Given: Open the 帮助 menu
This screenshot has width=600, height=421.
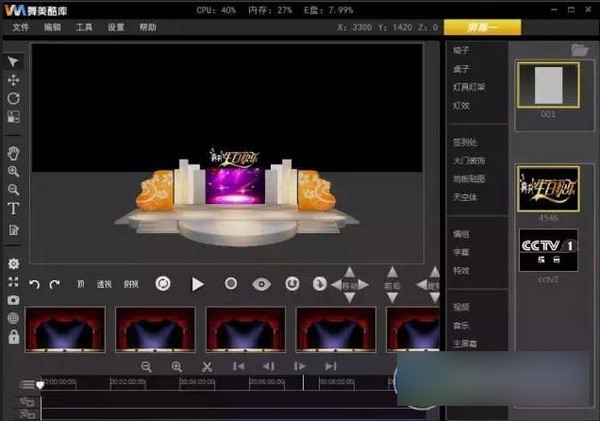Looking at the screenshot, I should pos(148,27).
